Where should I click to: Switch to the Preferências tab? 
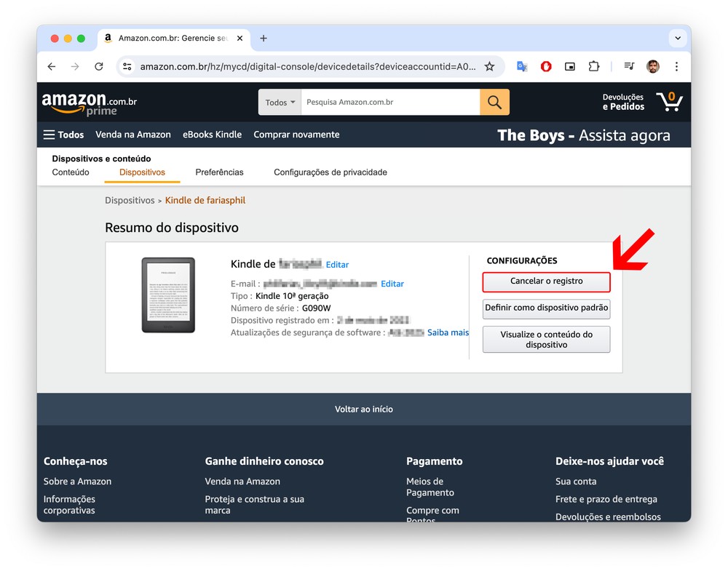tap(219, 172)
